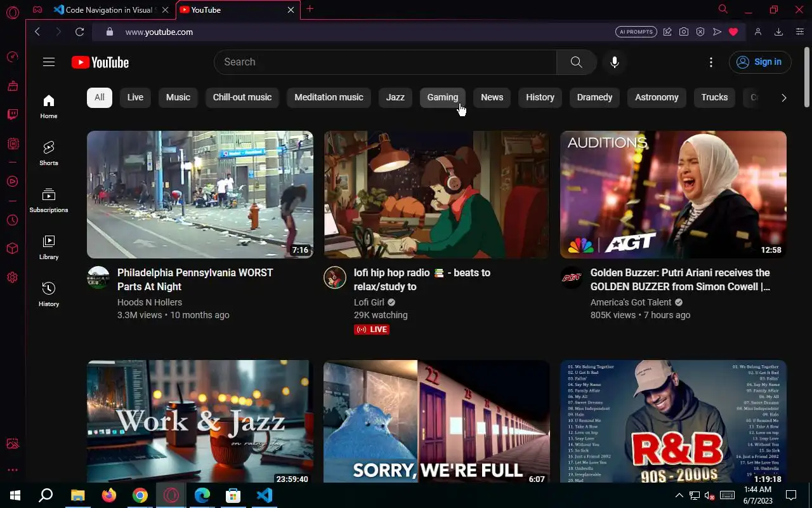Select the Jazz filter chip
The width and height of the screenshot is (812, 508).
(395, 97)
